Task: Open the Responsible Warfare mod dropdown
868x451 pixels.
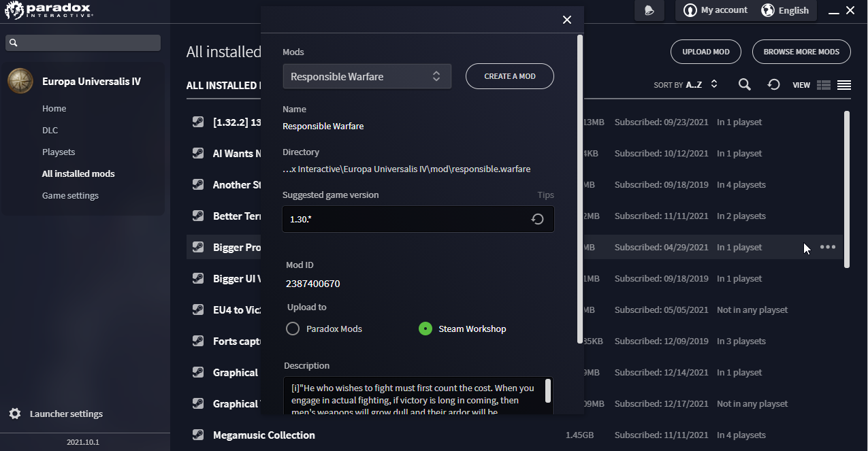Action: pos(367,76)
